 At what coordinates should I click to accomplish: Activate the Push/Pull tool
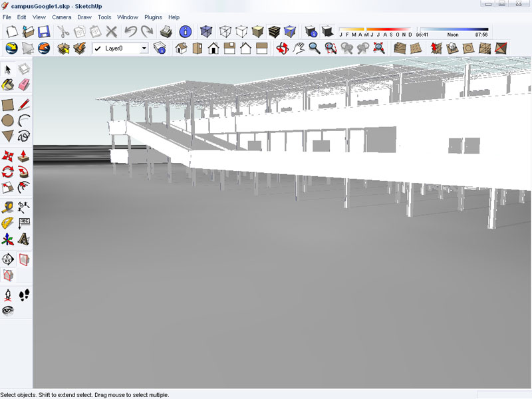coord(24,156)
